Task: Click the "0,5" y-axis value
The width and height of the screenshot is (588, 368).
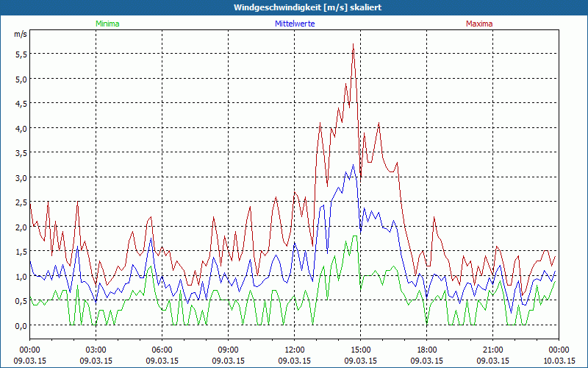Action: 21,301
